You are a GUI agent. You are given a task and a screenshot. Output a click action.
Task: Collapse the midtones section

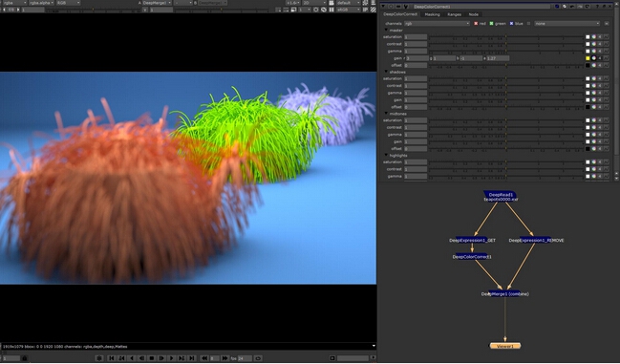[386, 114]
